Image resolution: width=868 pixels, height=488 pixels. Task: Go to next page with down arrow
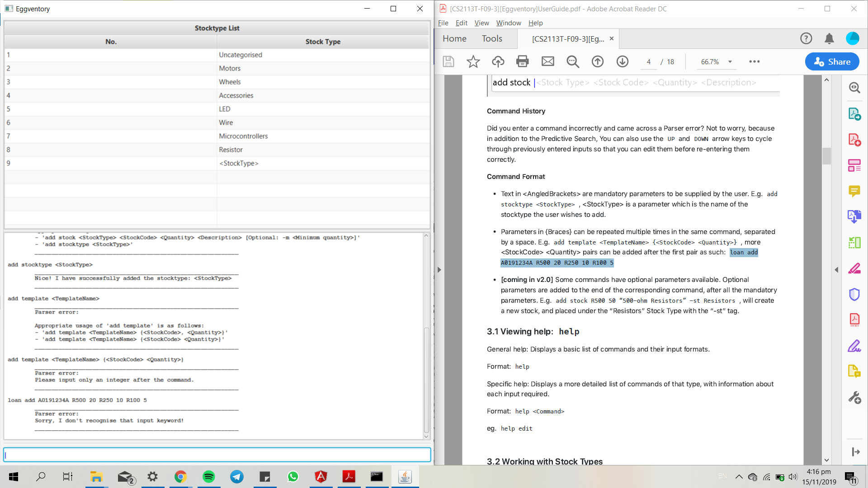tap(623, 61)
